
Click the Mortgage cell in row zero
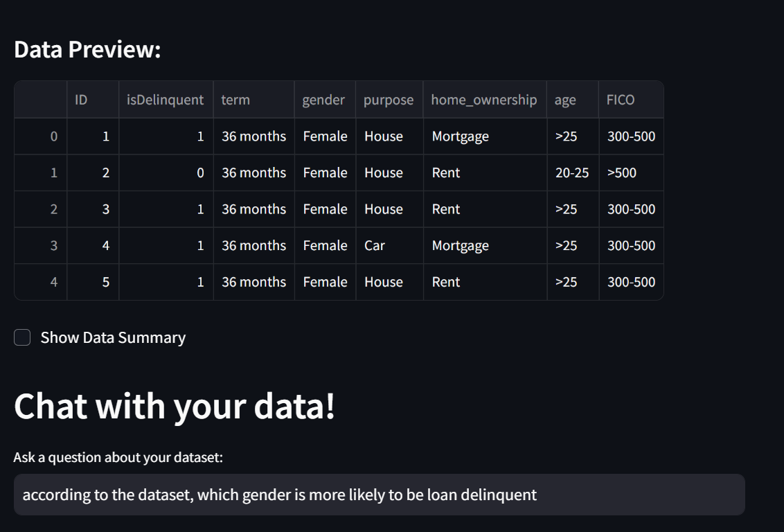tap(460, 136)
